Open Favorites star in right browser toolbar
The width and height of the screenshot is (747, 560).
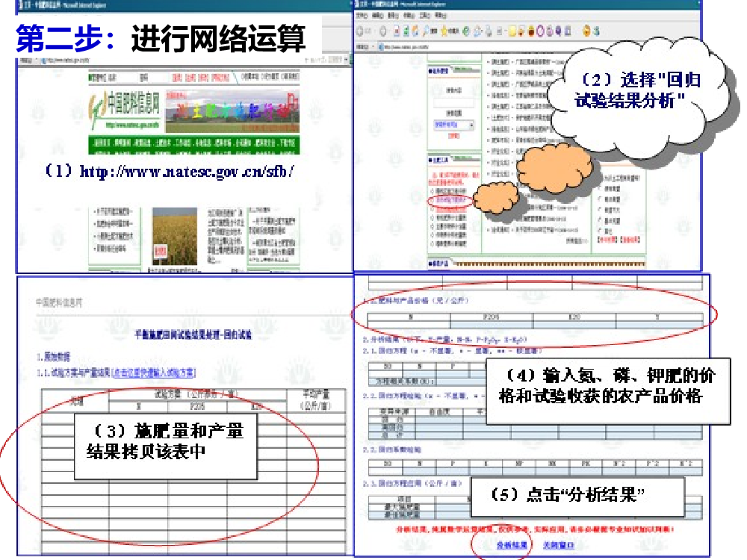point(444,31)
